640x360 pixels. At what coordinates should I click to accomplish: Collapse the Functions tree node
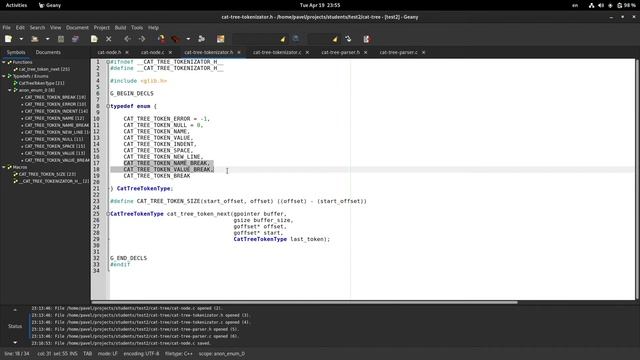4,62
